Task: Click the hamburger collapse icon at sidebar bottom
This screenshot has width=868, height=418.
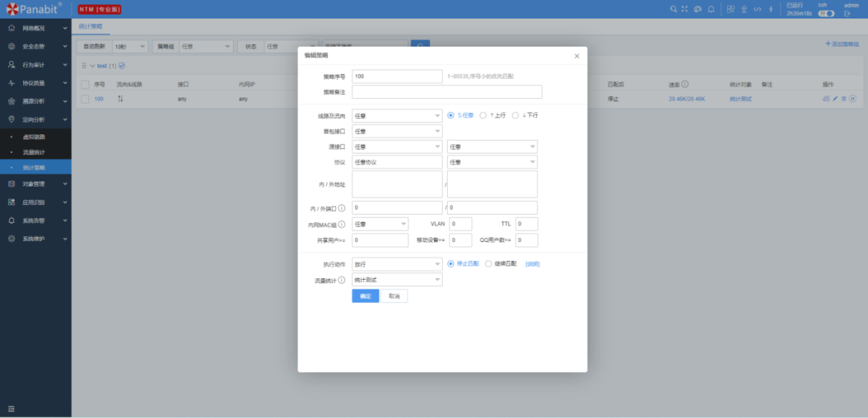Action: pyautogui.click(x=11, y=409)
